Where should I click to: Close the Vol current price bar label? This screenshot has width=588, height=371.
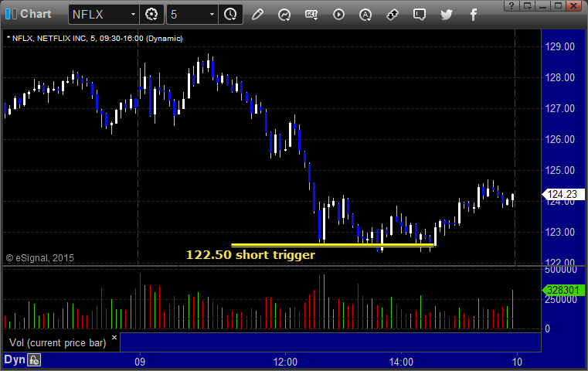[x=114, y=337]
